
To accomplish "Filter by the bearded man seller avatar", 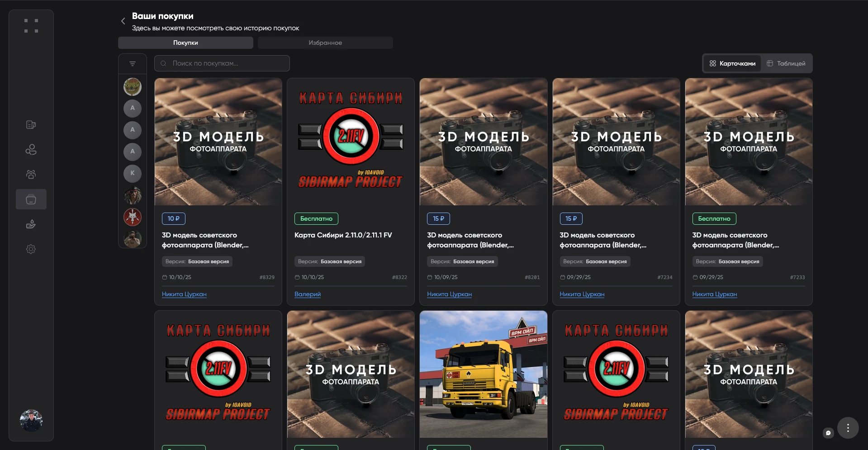I will [133, 239].
